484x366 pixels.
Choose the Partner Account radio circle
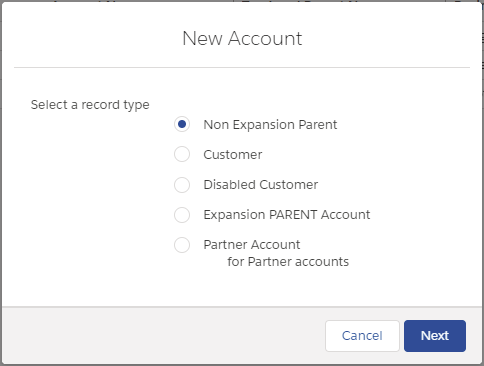182,245
